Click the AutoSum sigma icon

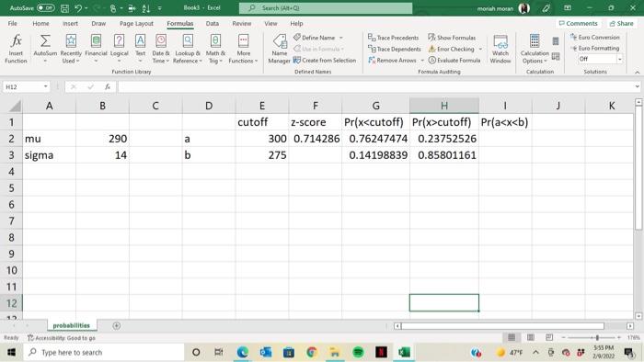(45, 41)
